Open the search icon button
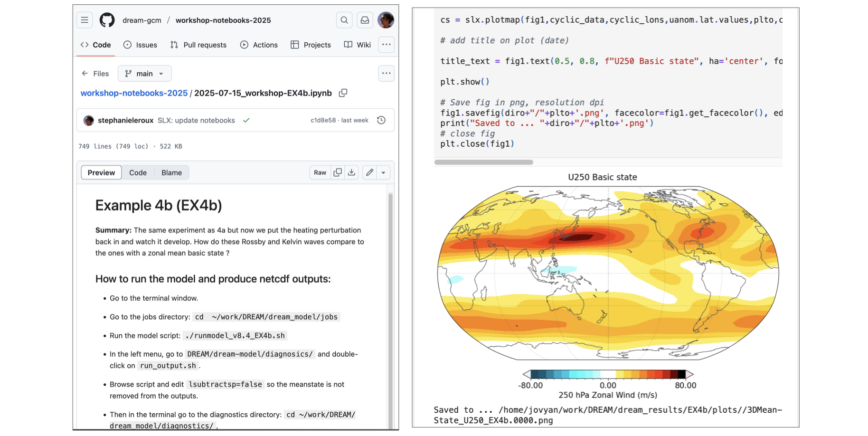The width and height of the screenshot is (868, 436). [x=344, y=20]
